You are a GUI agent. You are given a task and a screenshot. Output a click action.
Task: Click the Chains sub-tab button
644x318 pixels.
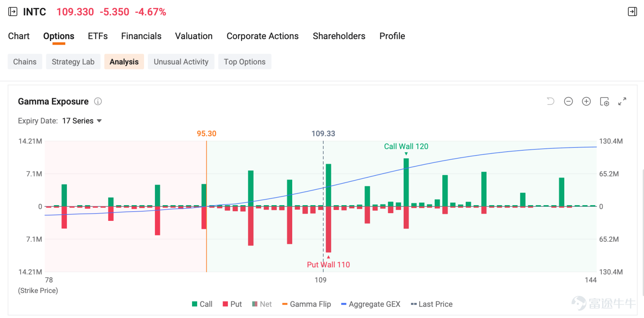(25, 62)
